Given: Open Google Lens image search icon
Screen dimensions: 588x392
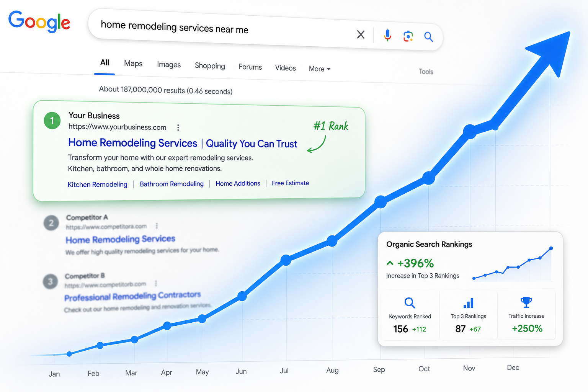Looking at the screenshot, I should 408,36.
